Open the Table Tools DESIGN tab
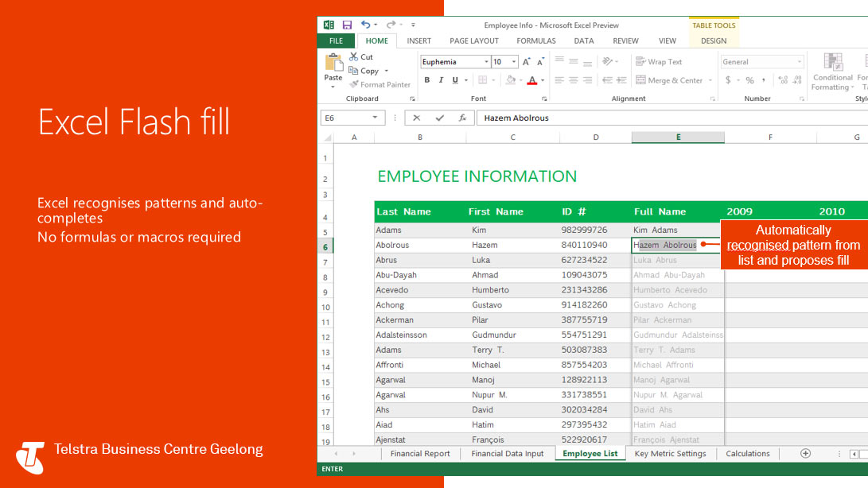This screenshot has height=488, width=868. pos(714,41)
